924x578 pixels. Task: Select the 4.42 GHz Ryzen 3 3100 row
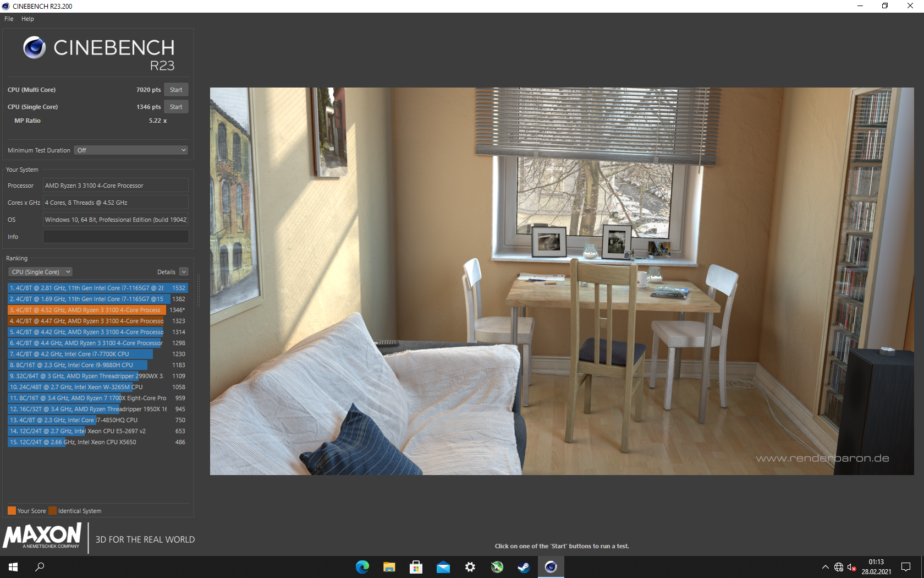point(98,332)
